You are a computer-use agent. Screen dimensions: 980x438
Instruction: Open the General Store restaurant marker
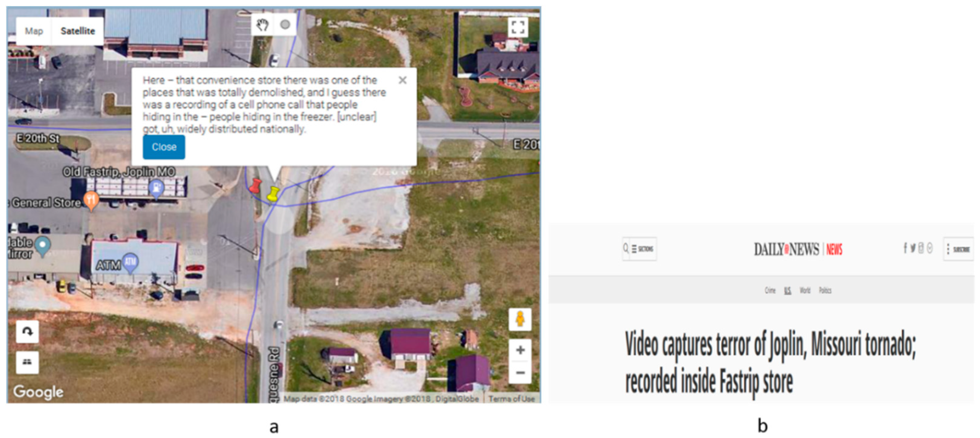[91, 201]
